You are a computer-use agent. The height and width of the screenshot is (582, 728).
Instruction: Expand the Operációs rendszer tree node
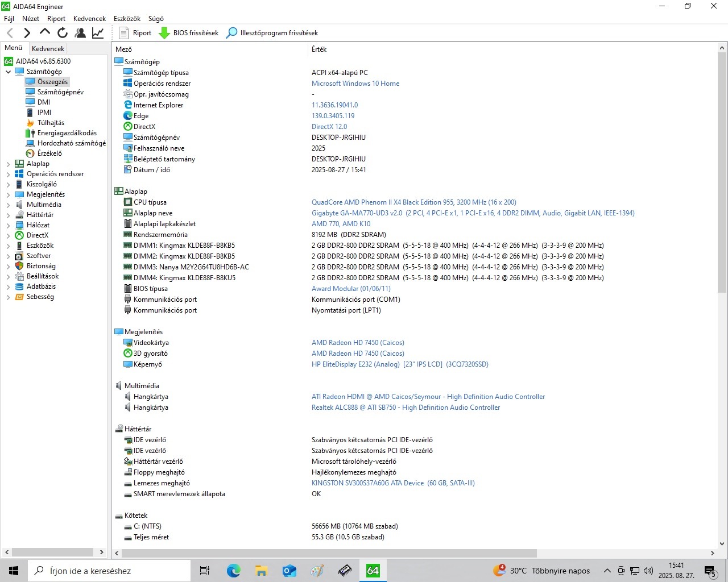[8, 174]
